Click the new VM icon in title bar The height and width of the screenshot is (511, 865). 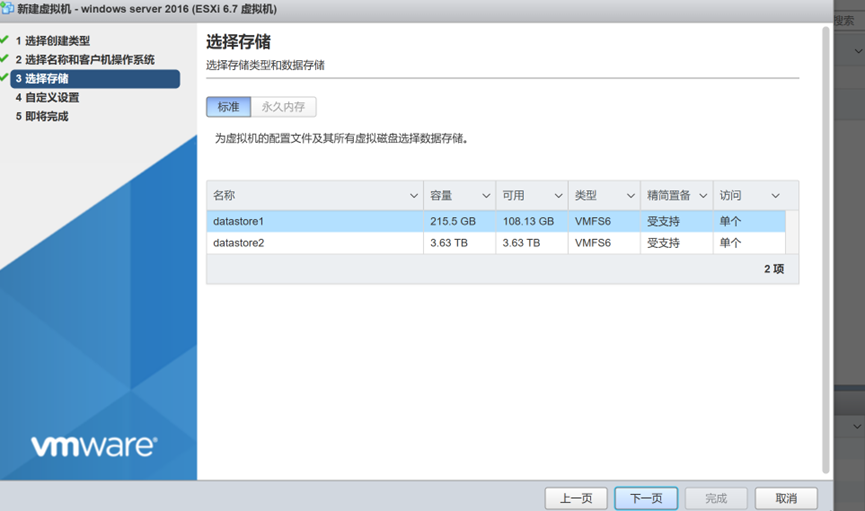click(x=7, y=8)
